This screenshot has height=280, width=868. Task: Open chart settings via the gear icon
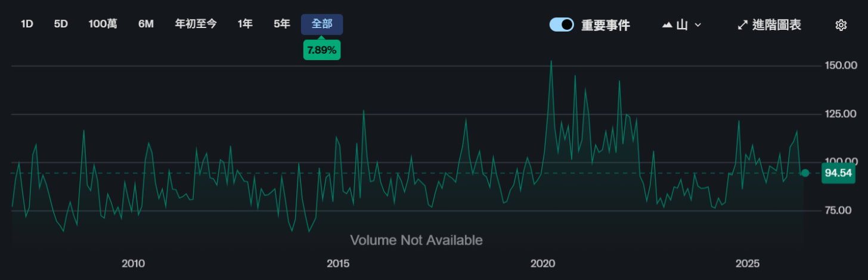(841, 25)
